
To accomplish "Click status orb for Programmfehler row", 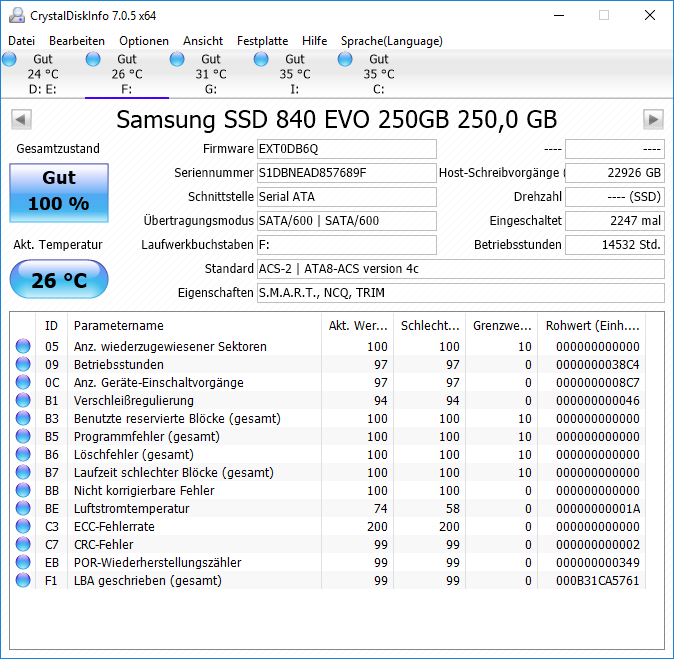I will tap(23, 436).
